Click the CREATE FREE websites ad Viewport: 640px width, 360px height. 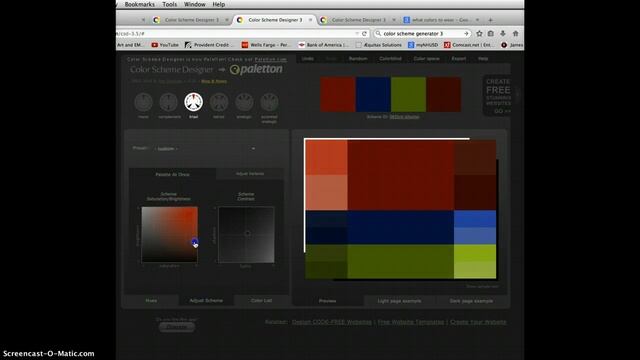497,96
